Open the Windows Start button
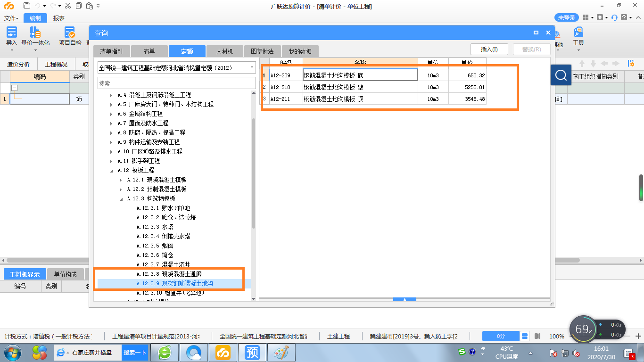 coord(12,352)
